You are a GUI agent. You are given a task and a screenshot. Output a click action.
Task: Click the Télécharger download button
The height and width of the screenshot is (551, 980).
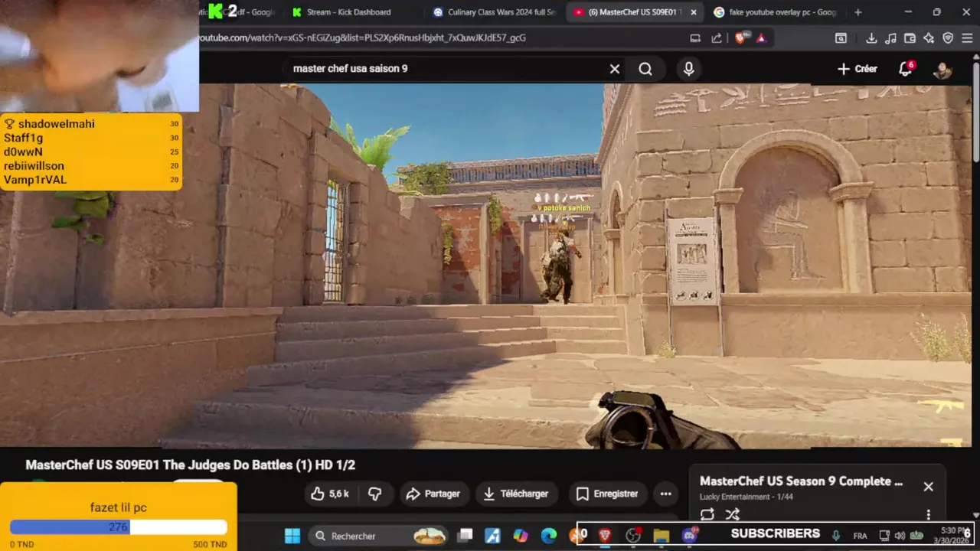517,494
